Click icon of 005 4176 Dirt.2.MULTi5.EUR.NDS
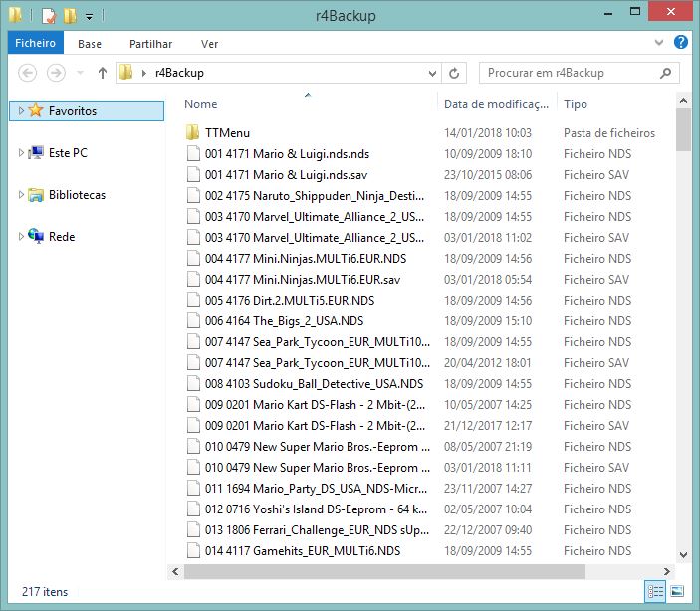This screenshot has height=611, width=700. click(x=193, y=301)
